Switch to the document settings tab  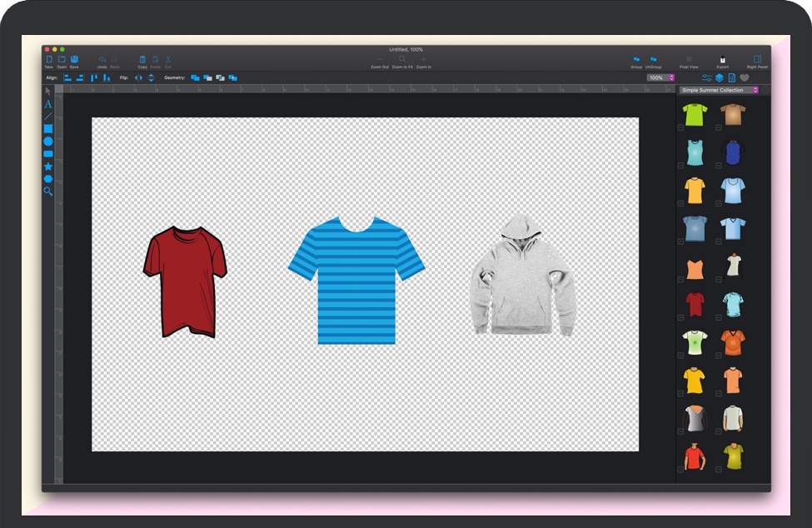(731, 77)
